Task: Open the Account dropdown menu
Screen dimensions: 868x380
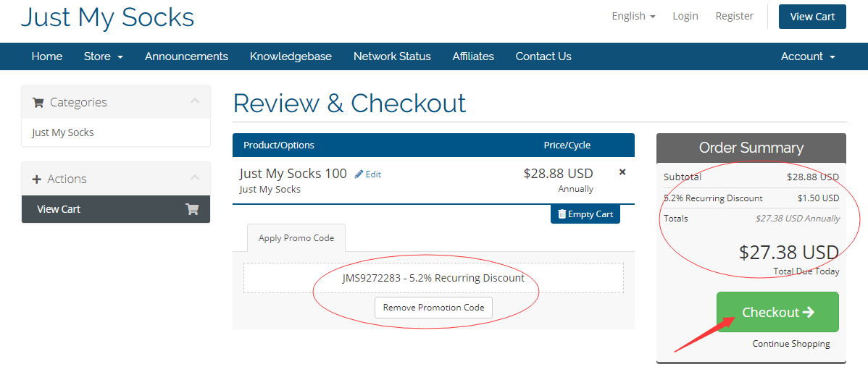Action: click(x=807, y=56)
